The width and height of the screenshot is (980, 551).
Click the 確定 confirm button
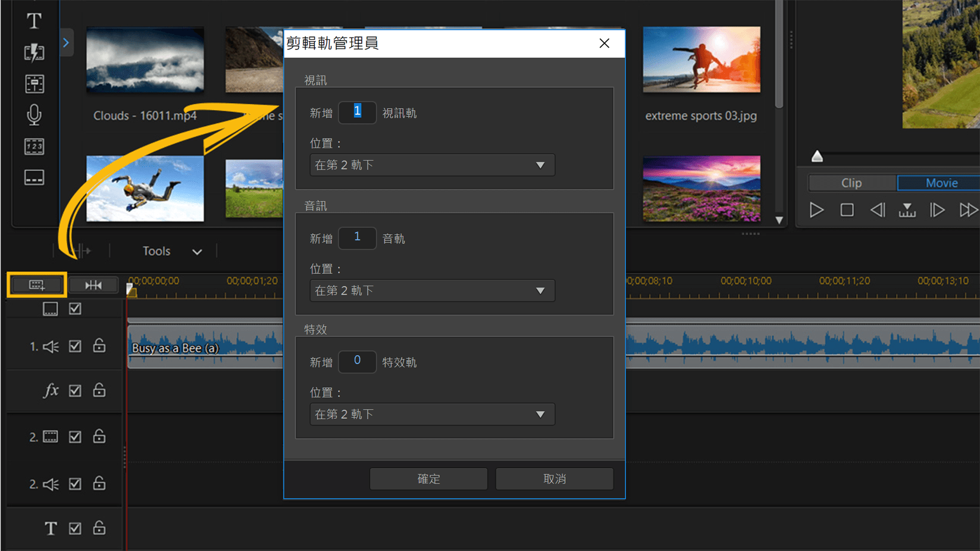[428, 478]
